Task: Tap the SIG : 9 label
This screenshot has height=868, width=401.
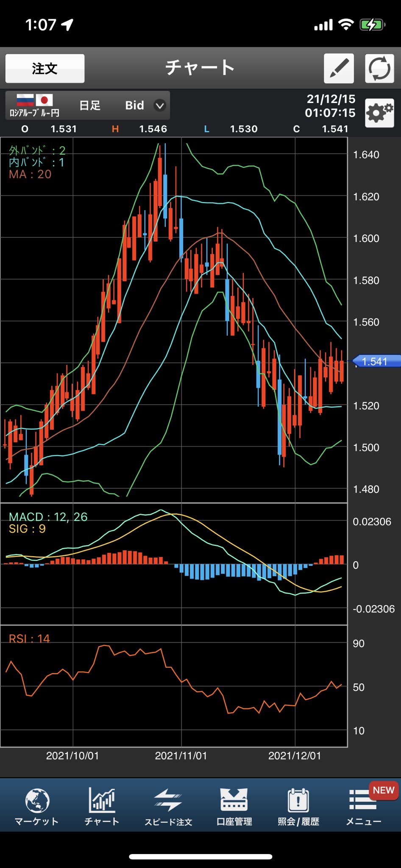Action: click(x=27, y=529)
